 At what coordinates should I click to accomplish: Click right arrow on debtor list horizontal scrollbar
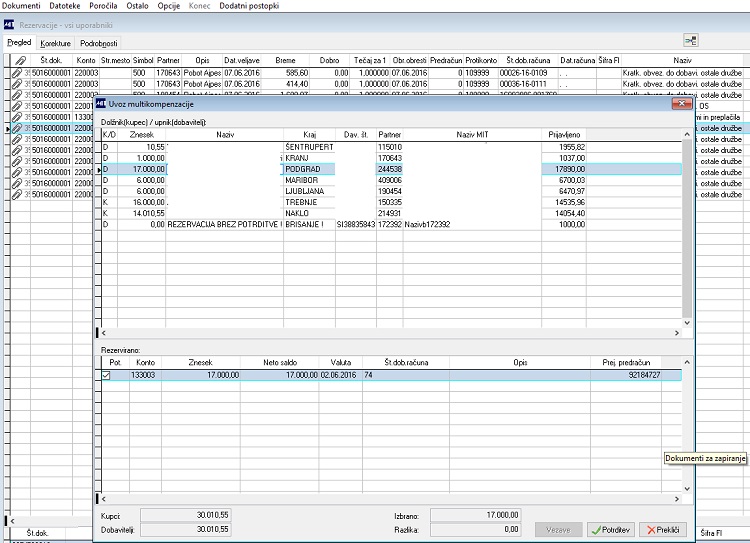(677, 333)
